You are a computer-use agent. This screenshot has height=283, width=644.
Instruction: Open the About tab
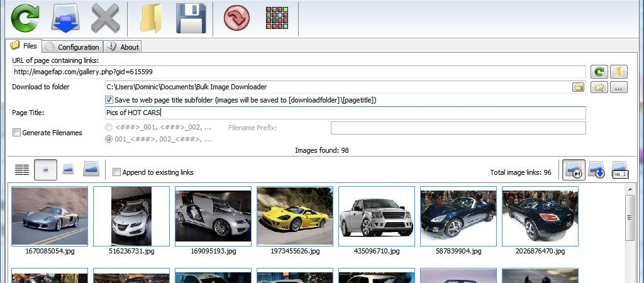pyautogui.click(x=123, y=47)
